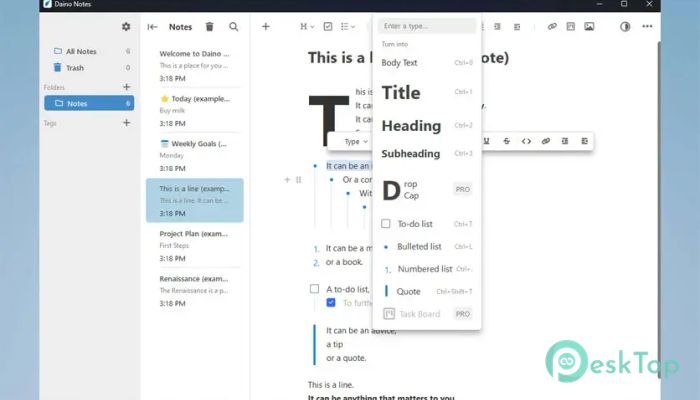Click the 'Enter a type...' search field
Screen dimensions: 700x400
tap(427, 26)
